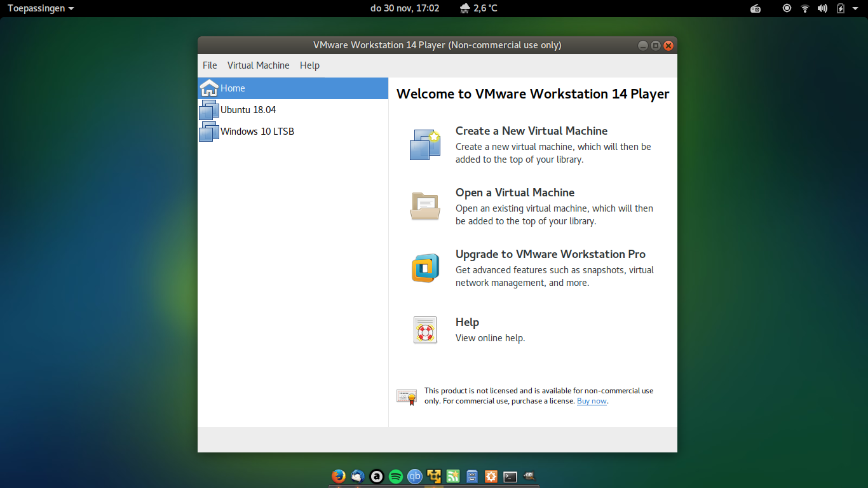Click the battery charging indicator
Viewport: 868px width, 488px height.
[x=841, y=8]
